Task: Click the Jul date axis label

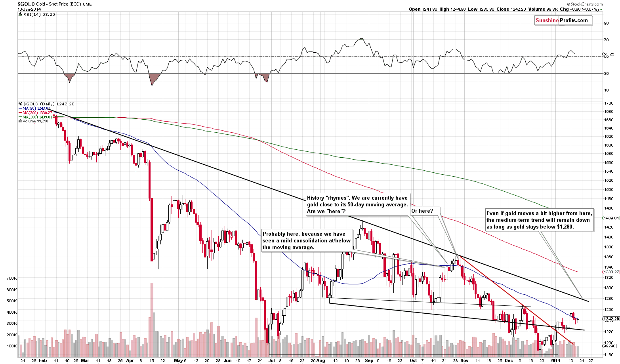Action: 271,361
